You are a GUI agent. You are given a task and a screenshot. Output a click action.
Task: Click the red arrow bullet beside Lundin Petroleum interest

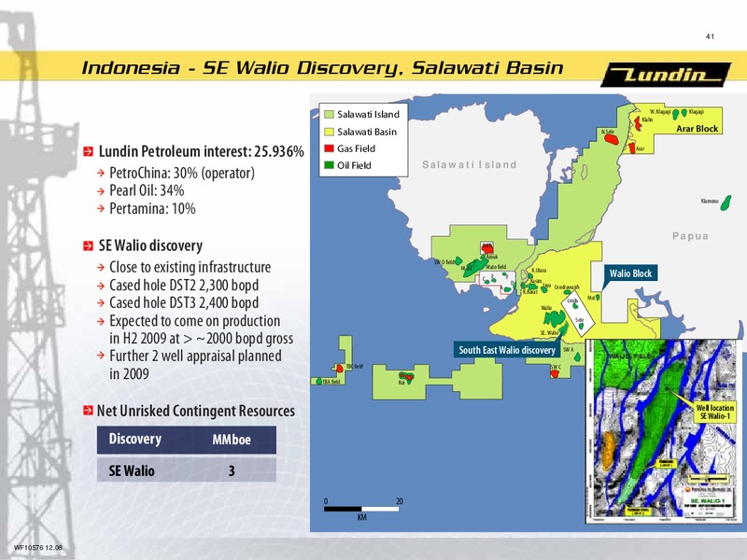click(88, 151)
